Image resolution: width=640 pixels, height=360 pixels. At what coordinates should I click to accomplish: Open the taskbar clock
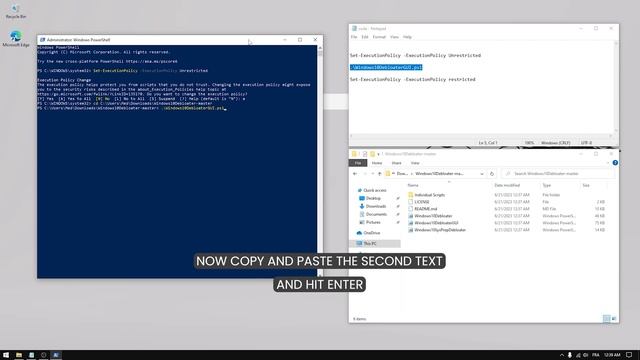[x=612, y=355]
